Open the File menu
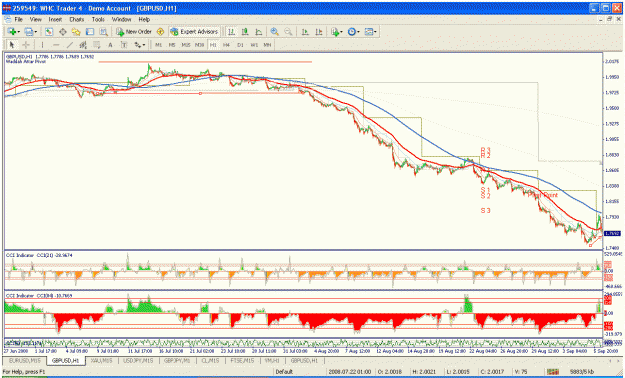Image resolution: width=625 pixels, height=378 pixels. tap(18, 19)
